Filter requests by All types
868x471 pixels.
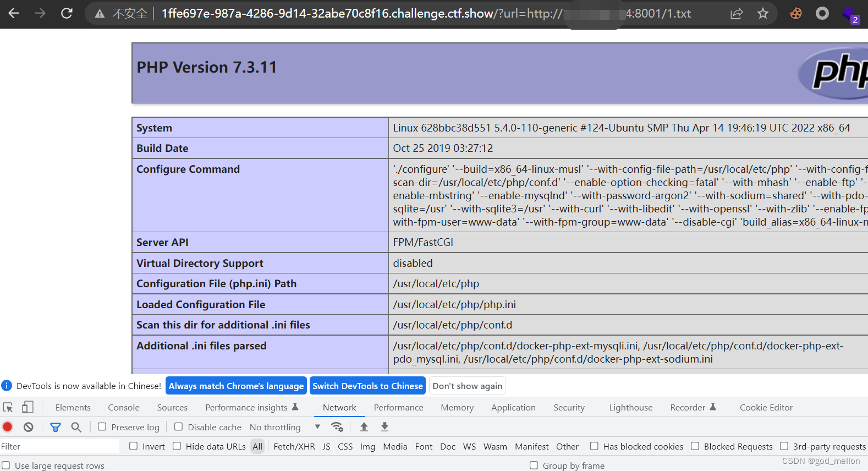point(257,446)
